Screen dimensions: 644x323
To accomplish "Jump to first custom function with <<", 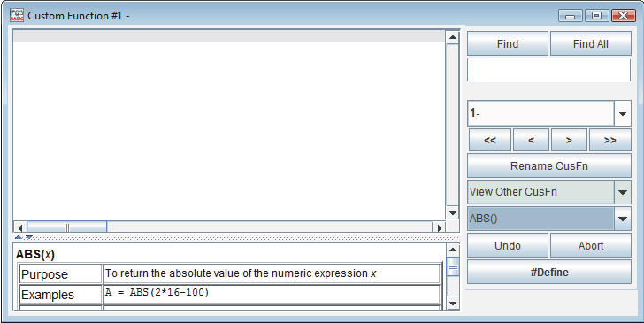I will (490, 140).
